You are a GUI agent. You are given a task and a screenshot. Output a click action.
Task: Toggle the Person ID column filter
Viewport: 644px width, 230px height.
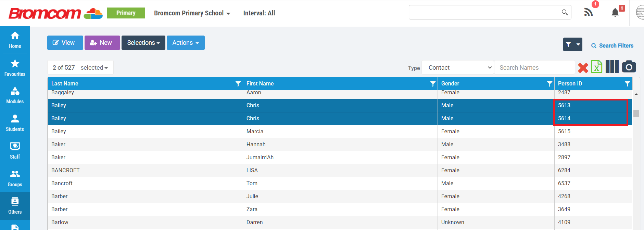click(x=627, y=84)
